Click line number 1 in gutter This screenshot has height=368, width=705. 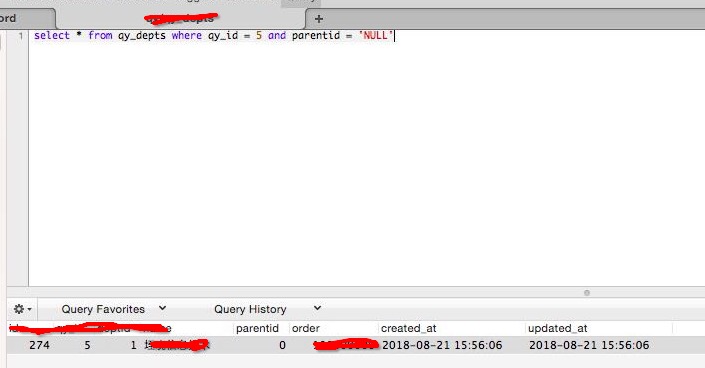coord(21,36)
